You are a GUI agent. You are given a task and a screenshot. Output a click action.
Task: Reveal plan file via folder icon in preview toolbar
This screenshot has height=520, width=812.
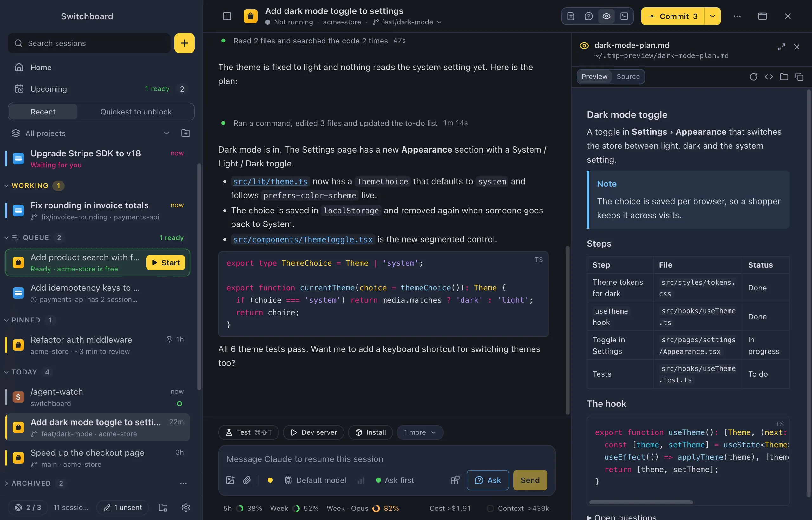[784, 77]
